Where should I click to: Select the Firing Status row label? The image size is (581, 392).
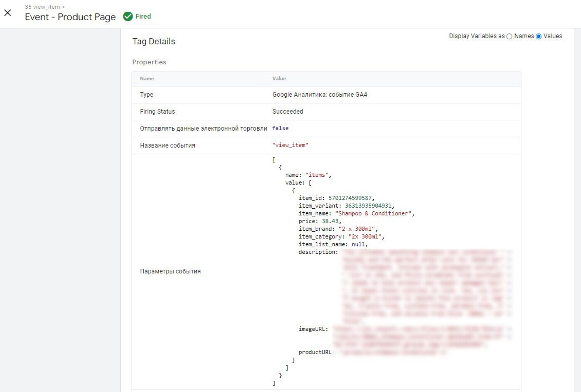[x=157, y=111]
